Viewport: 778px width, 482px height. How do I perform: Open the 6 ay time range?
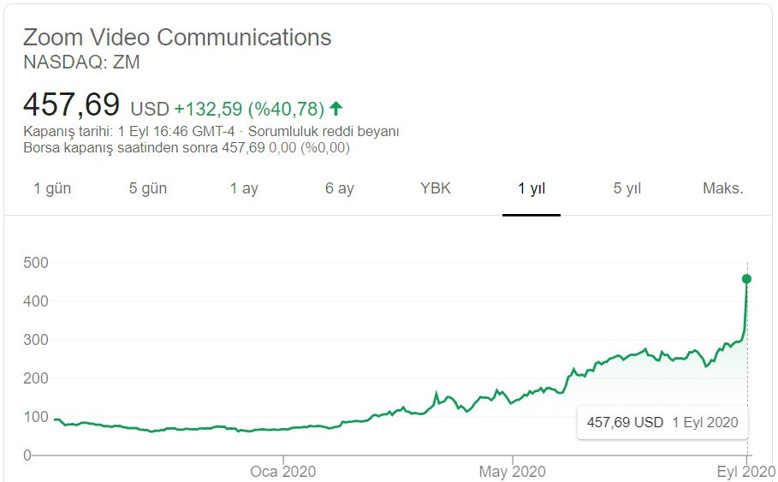(339, 189)
